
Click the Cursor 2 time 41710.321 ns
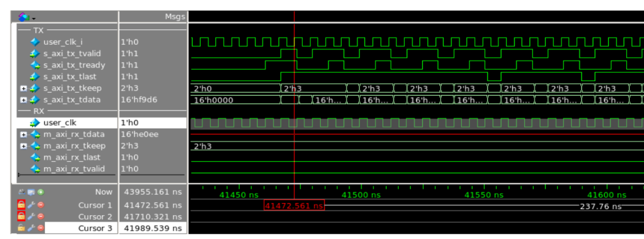[153, 216]
